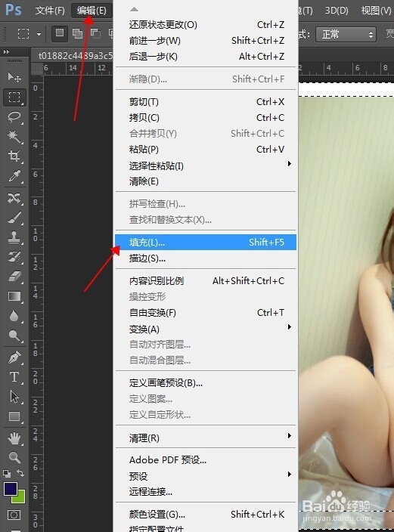Select the Magic Wand tool
Screen dimensions: 394x532
tap(14, 136)
